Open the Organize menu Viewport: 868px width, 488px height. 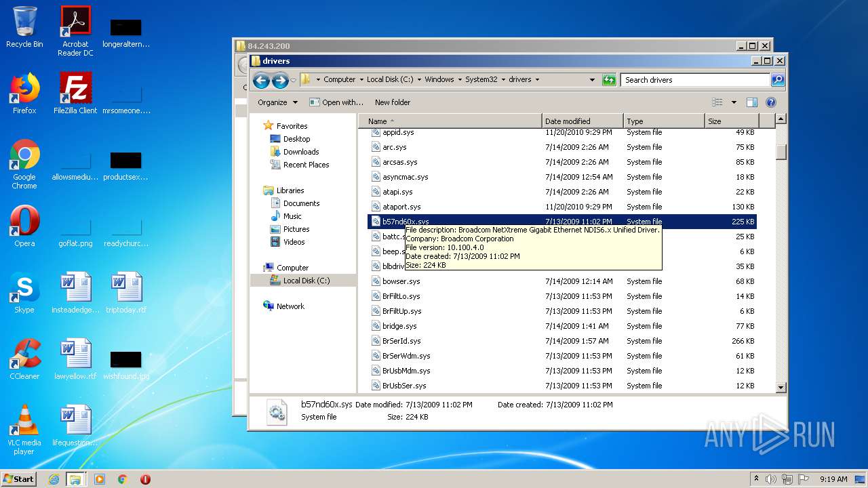pyautogui.click(x=277, y=102)
